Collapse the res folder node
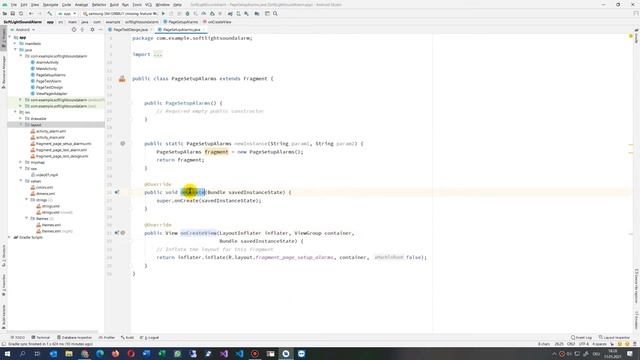 [x=16, y=112]
